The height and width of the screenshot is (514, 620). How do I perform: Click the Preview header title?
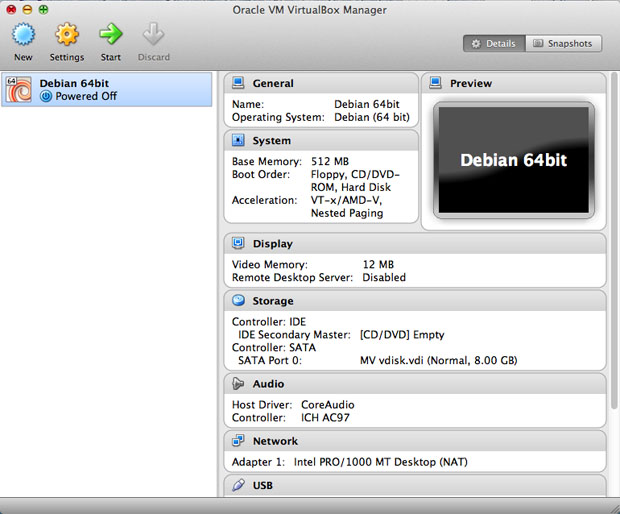[471, 83]
